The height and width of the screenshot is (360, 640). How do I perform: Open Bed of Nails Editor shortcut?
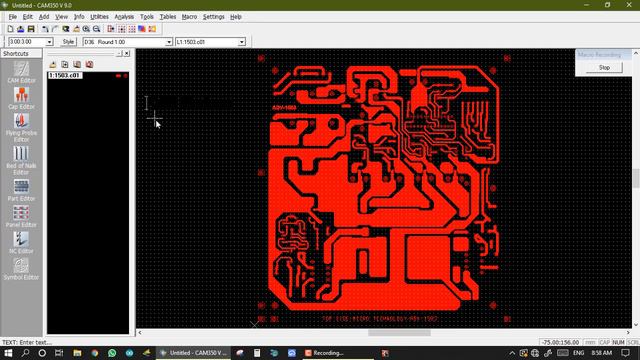(x=21, y=160)
